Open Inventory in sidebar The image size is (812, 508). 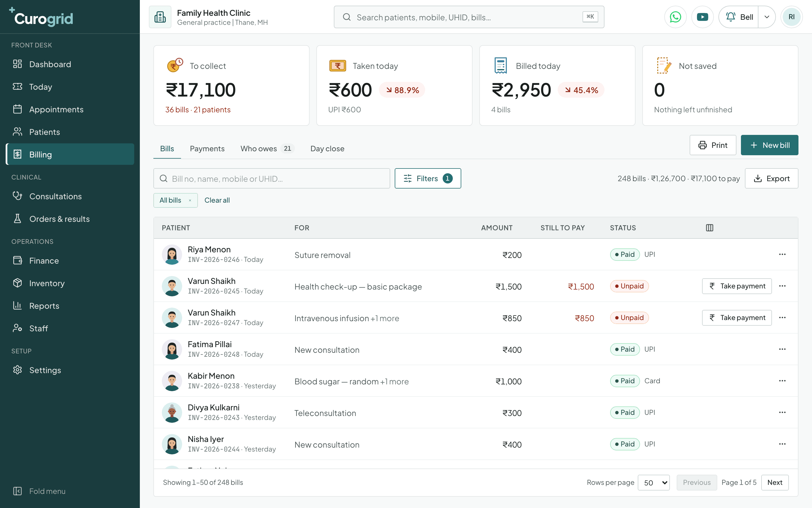[70, 283]
